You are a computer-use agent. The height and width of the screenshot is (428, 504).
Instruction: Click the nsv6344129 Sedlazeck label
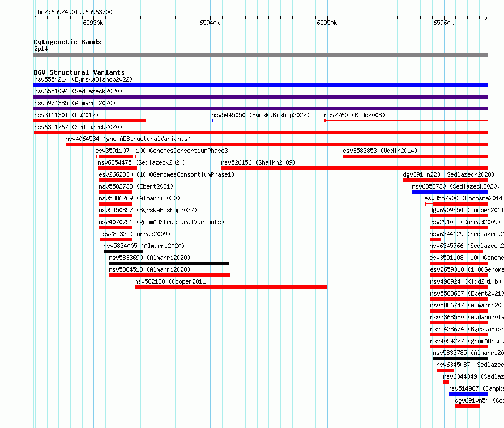click(467, 234)
